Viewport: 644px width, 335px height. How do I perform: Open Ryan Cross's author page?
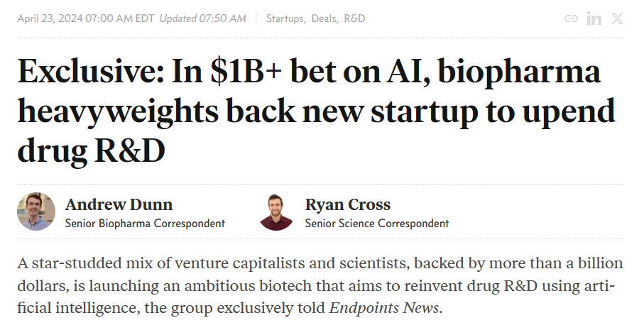pos(347,205)
